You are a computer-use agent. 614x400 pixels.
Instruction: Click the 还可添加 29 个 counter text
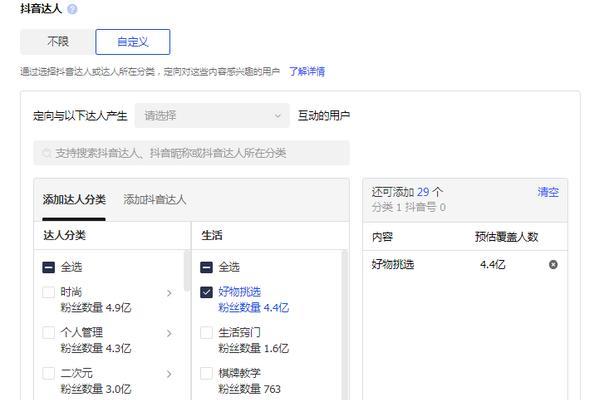point(407,192)
